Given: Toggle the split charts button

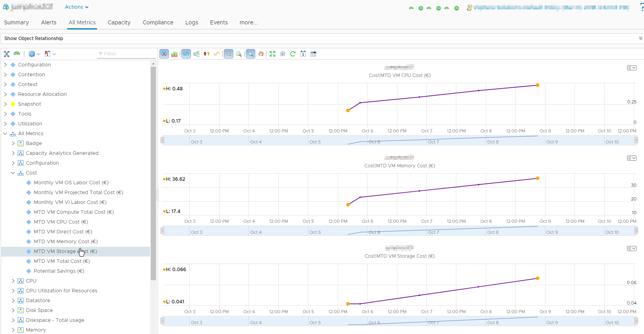Looking at the screenshot, I should click(164, 54).
